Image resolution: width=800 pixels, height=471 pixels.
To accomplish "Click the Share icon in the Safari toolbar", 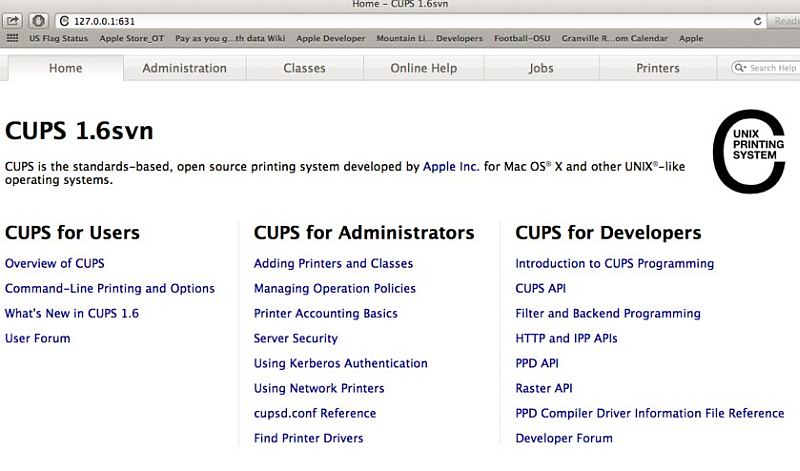I will (12, 21).
